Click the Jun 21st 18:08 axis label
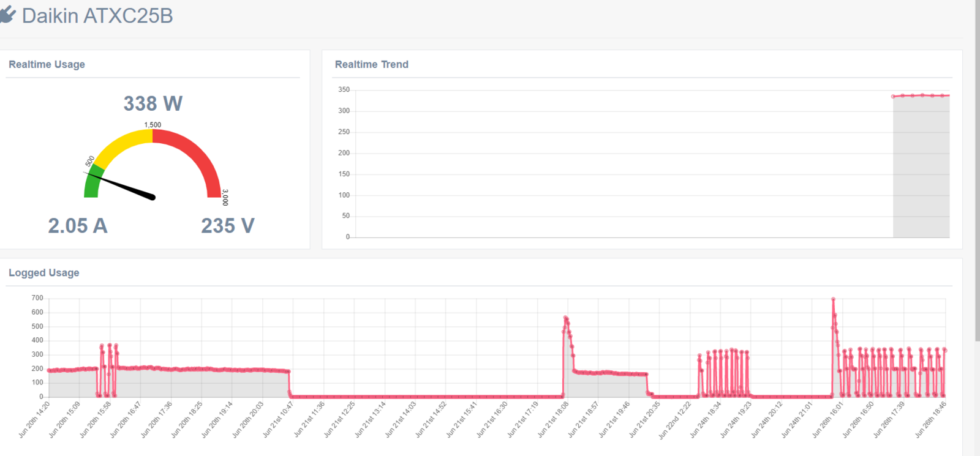980x456 pixels. [x=553, y=419]
